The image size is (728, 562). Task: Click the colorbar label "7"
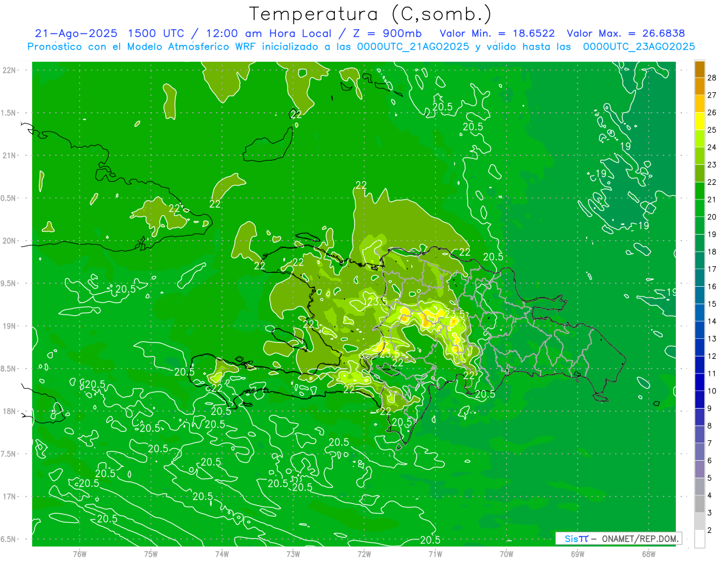(x=709, y=443)
